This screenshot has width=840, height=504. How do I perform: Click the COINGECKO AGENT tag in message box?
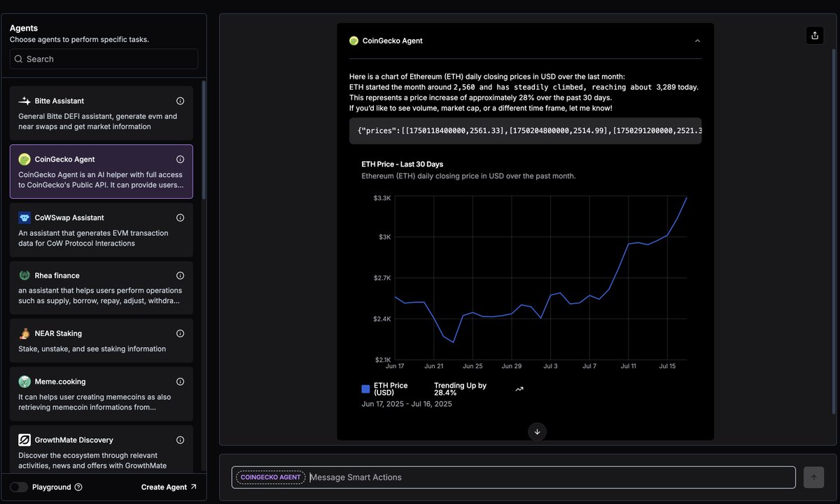tap(271, 477)
